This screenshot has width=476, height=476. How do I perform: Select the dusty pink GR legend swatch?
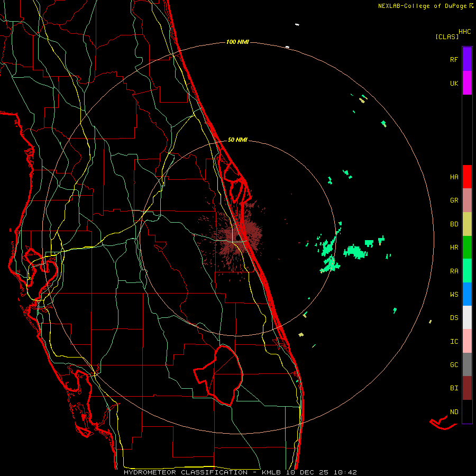click(x=467, y=200)
